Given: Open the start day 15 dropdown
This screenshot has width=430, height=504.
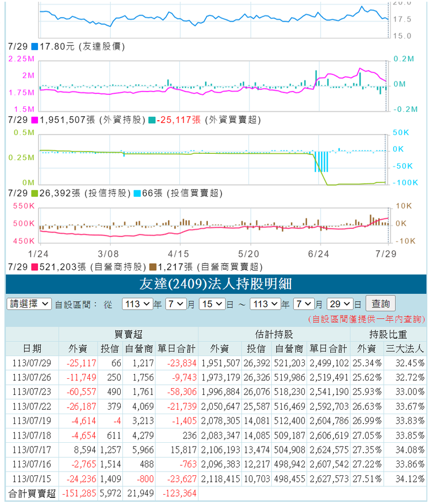Looking at the screenshot, I should coord(212,304).
